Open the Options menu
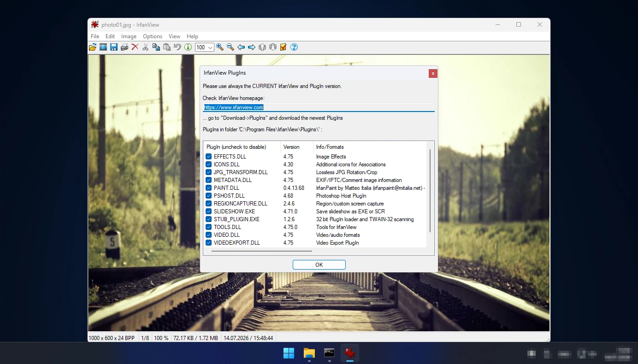Image resolution: width=638 pixels, height=364 pixels. pyautogui.click(x=153, y=36)
